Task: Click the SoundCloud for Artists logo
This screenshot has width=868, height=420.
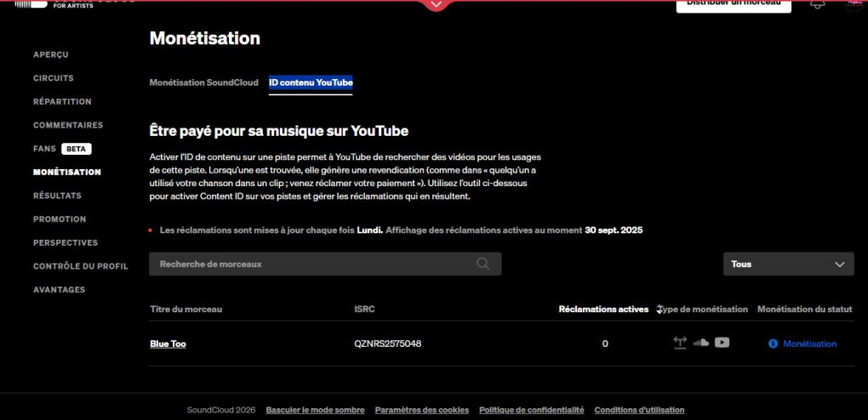Action: [75, 4]
